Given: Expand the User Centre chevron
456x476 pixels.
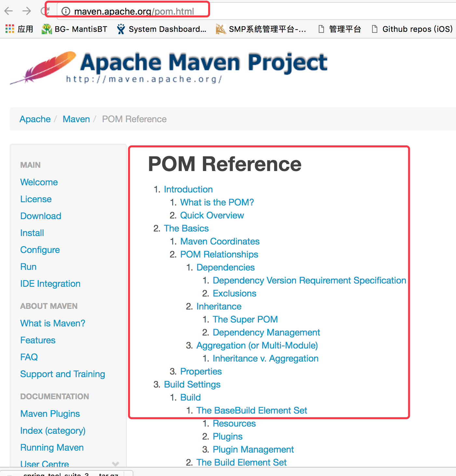Looking at the screenshot, I should (115, 464).
